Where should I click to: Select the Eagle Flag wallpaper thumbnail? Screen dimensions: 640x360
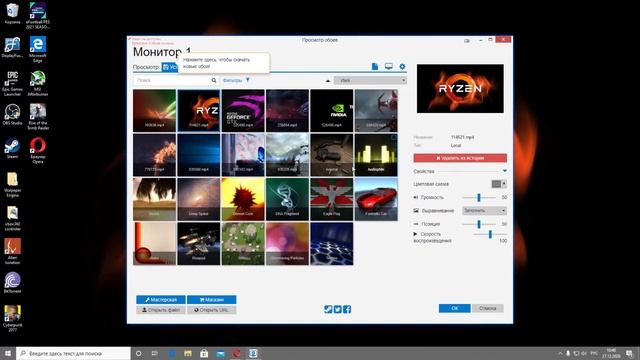click(x=331, y=200)
